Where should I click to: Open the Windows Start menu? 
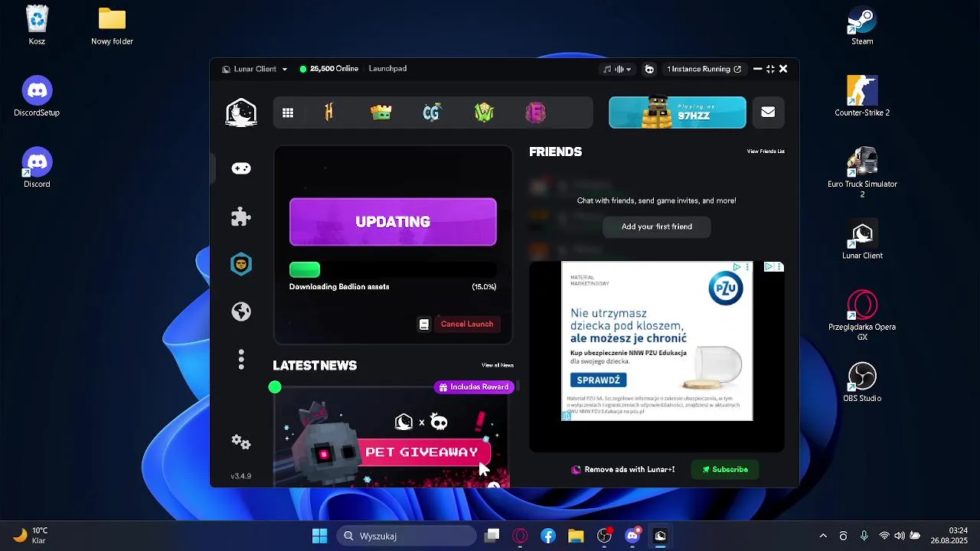click(320, 536)
